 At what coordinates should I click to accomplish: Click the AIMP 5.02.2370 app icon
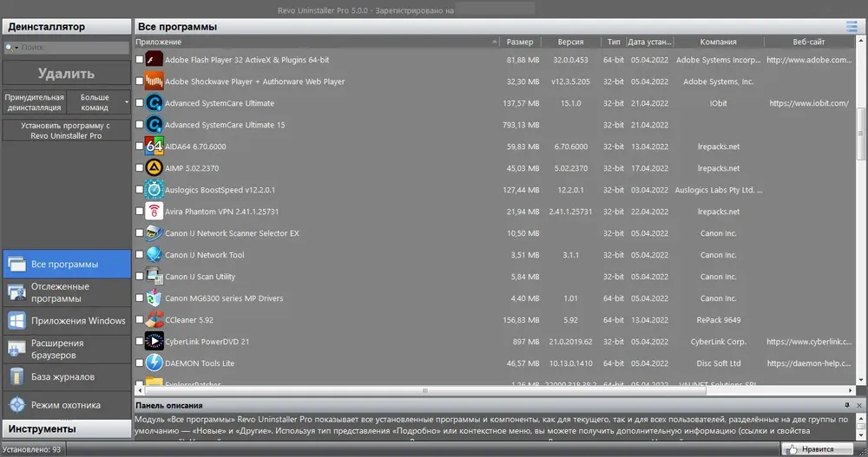154,167
